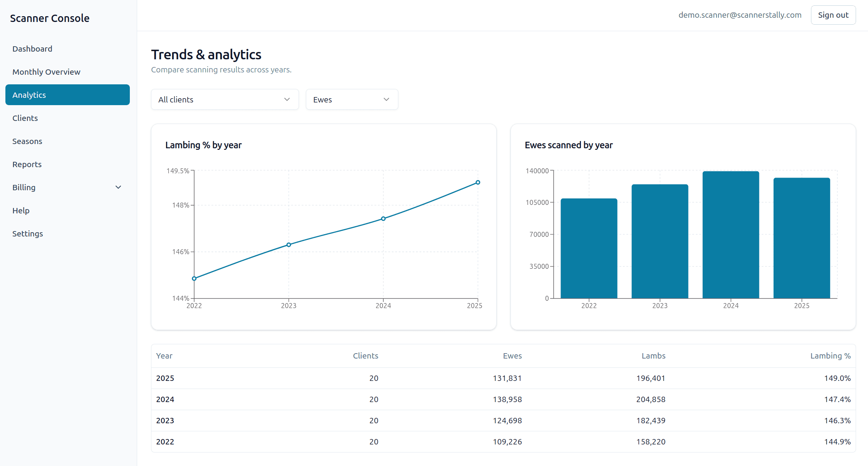Click the 2025 bar in Ewes scanned chart

pos(802,238)
